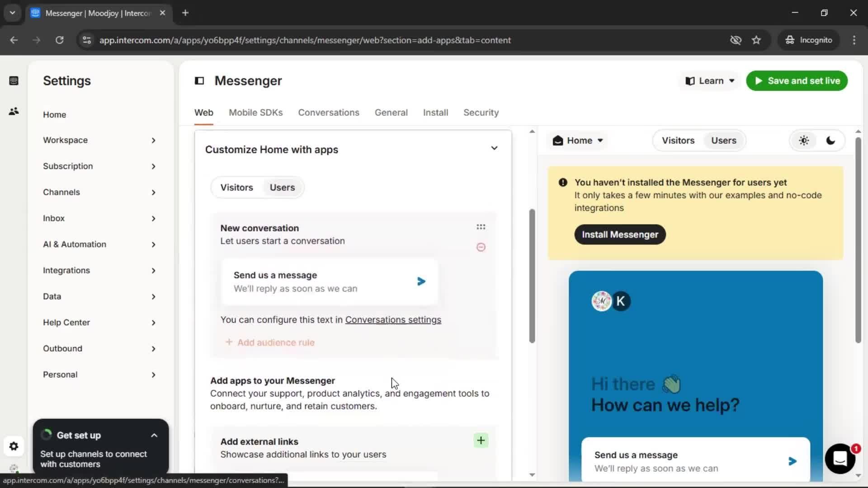Toggle the sidebar panel icon beside Messenger title

coord(199,81)
